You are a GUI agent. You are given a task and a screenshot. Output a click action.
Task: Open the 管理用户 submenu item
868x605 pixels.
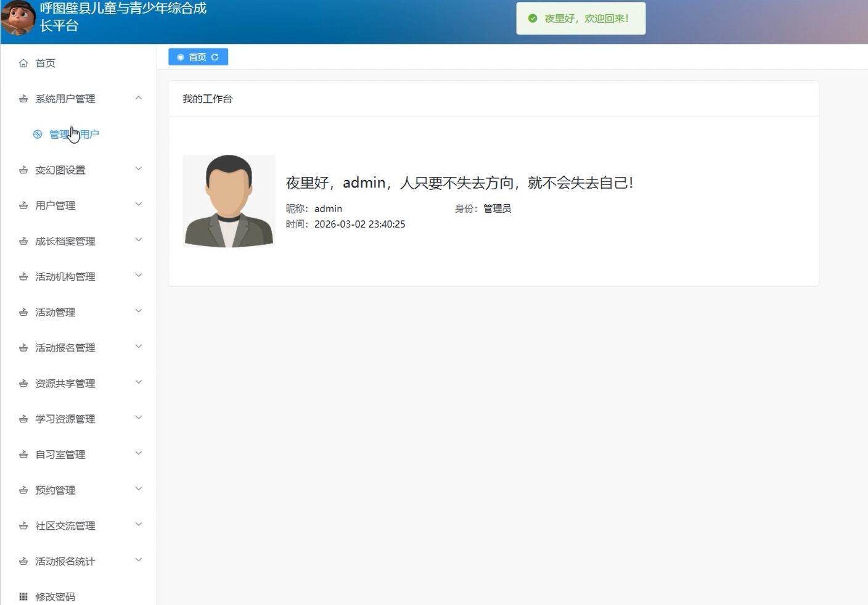point(78,134)
